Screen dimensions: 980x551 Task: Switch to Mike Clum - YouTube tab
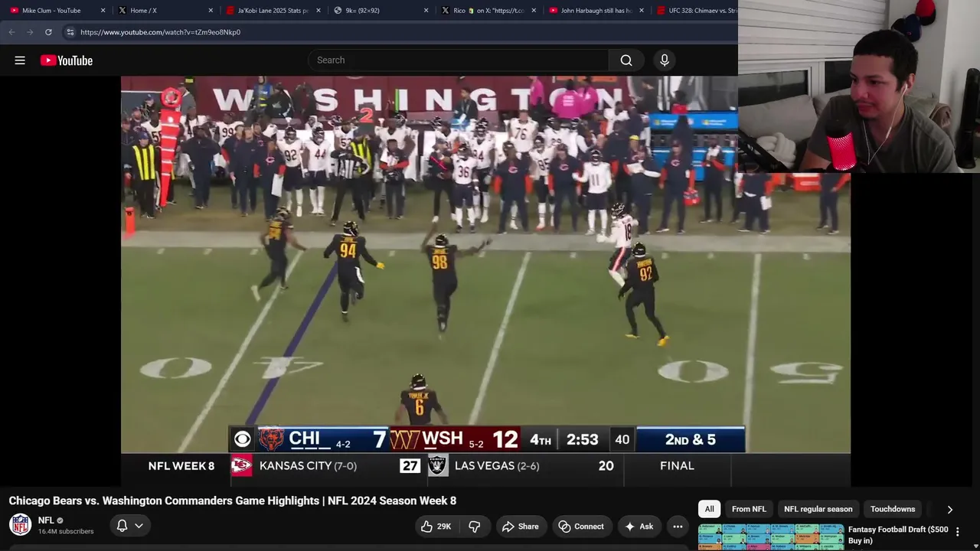[57, 11]
